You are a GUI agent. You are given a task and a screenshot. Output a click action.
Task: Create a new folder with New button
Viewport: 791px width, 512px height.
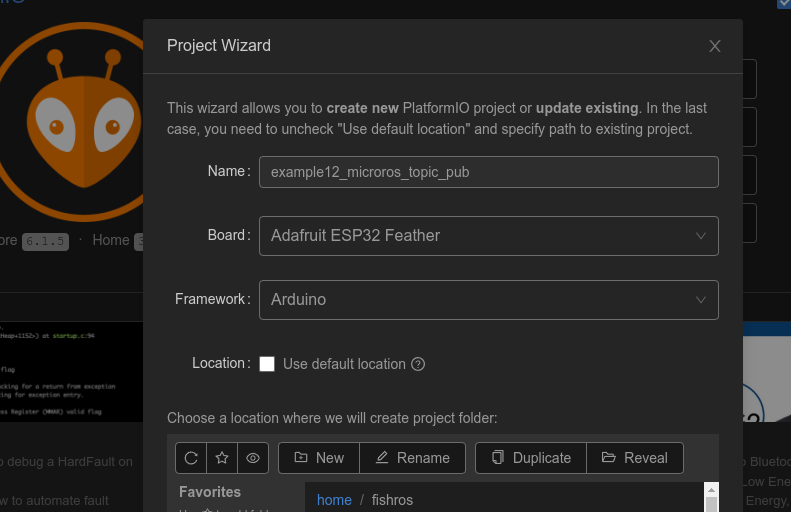tap(319, 458)
